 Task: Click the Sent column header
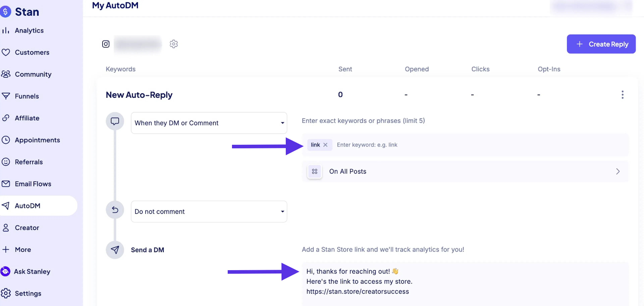[345, 69]
